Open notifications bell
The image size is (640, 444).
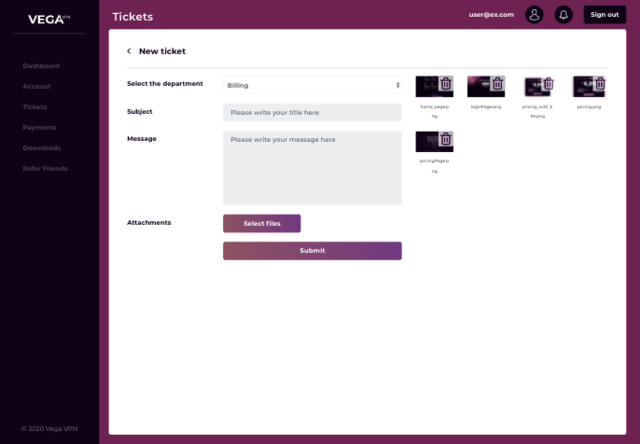coord(563,15)
